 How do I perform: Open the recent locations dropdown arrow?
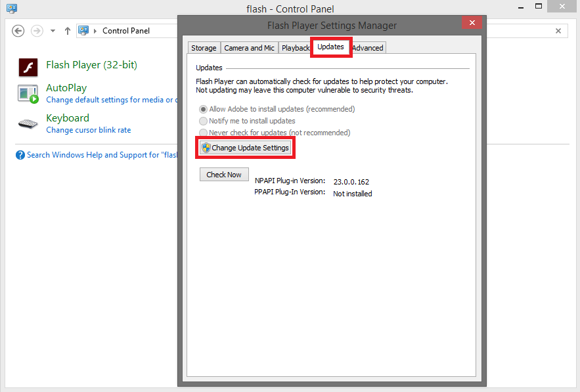tap(53, 31)
